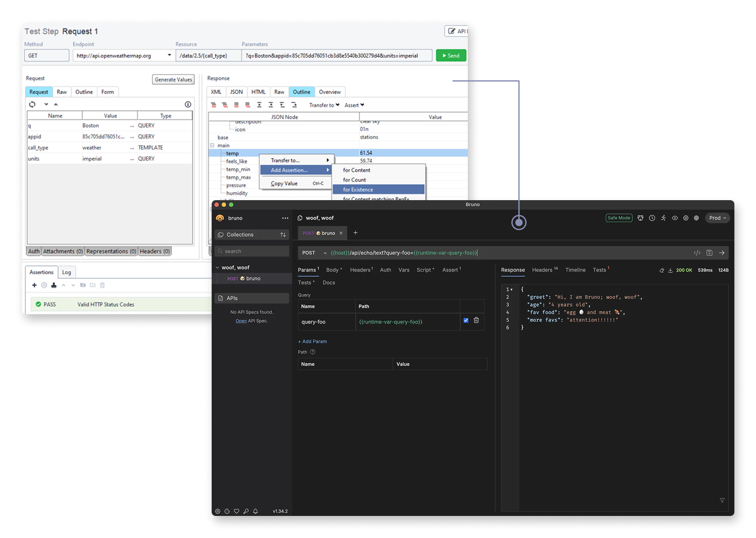The image size is (756, 538).
Task: Select the feels_like node in JSON tree
Action: pyautogui.click(x=236, y=161)
